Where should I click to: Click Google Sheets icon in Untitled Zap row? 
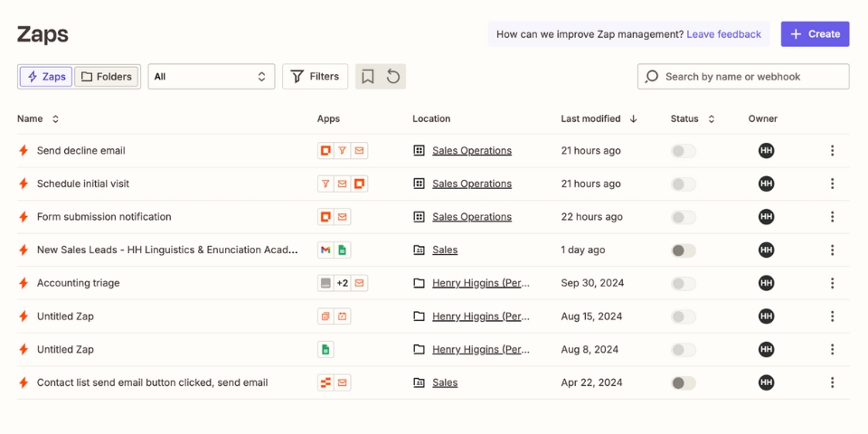[x=325, y=349]
